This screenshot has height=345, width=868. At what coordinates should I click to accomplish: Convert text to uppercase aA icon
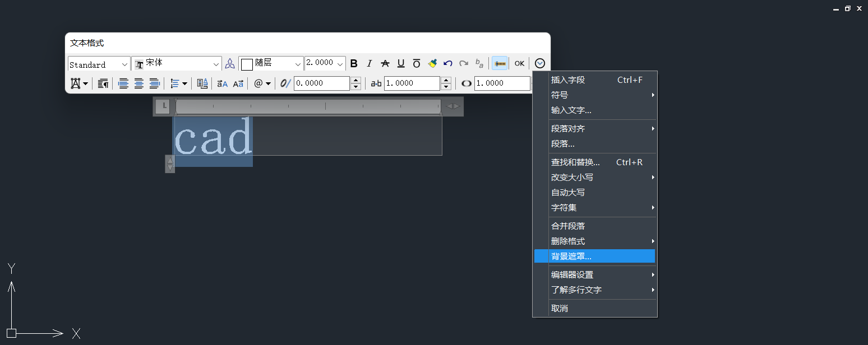coord(223,83)
